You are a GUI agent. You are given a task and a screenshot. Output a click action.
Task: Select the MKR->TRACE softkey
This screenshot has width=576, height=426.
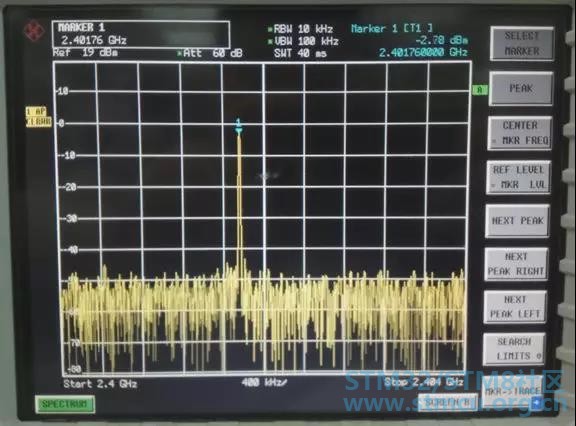point(513,391)
